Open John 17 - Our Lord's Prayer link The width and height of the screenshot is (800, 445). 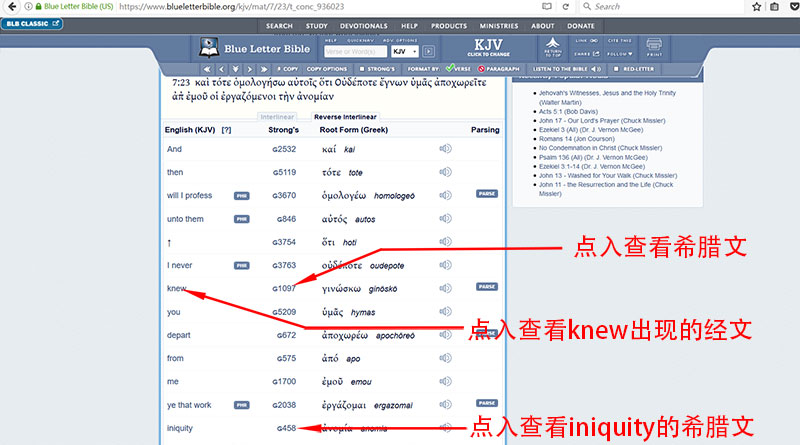pos(602,121)
